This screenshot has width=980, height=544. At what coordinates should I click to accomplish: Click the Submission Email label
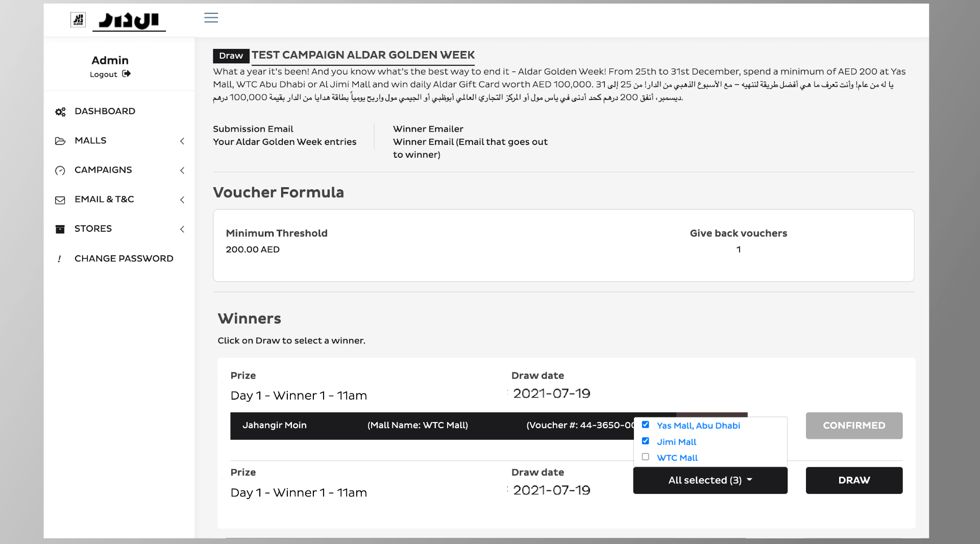[253, 129]
